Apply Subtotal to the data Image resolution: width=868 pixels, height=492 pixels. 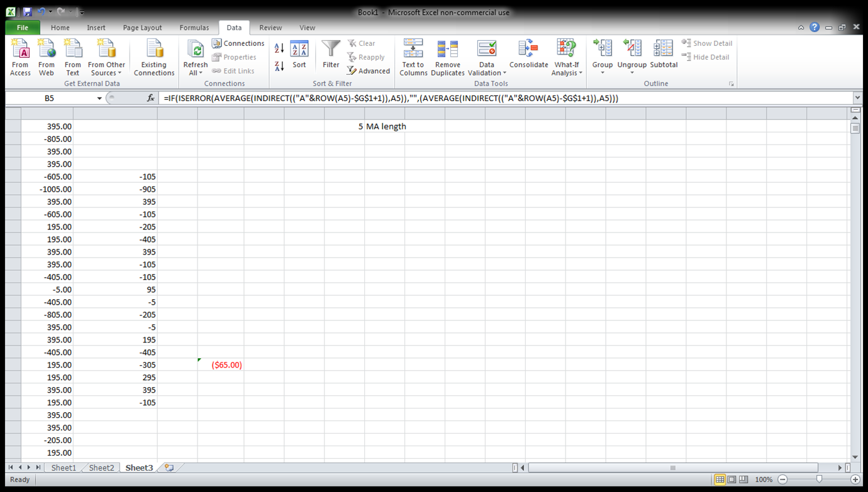point(664,55)
